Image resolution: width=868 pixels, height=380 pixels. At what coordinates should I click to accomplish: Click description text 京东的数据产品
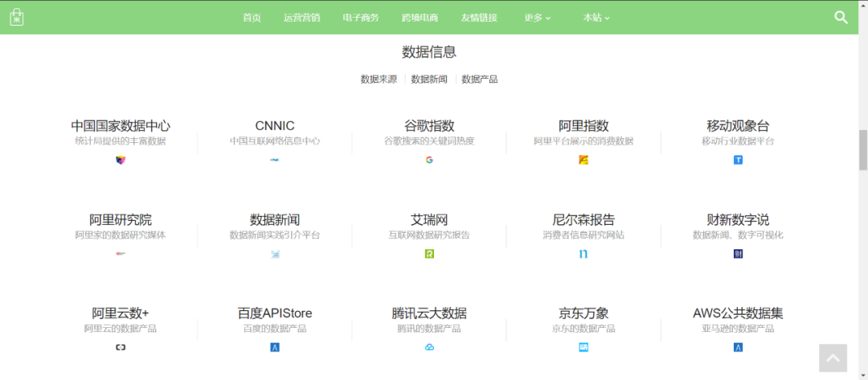point(583,329)
